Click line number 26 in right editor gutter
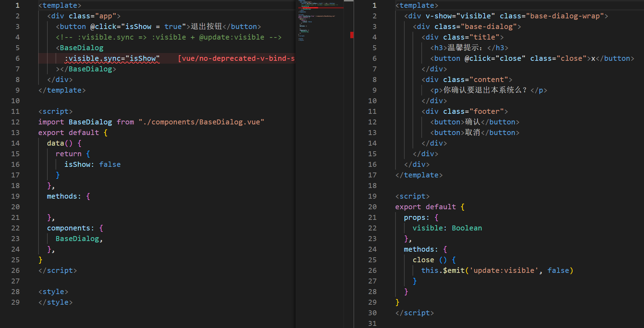This screenshot has height=328, width=644. pos(373,270)
